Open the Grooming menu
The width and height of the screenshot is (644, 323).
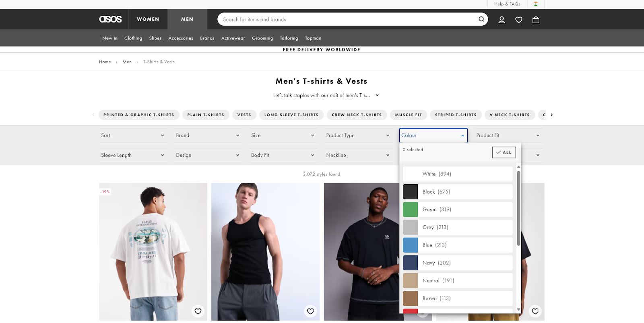click(x=262, y=38)
